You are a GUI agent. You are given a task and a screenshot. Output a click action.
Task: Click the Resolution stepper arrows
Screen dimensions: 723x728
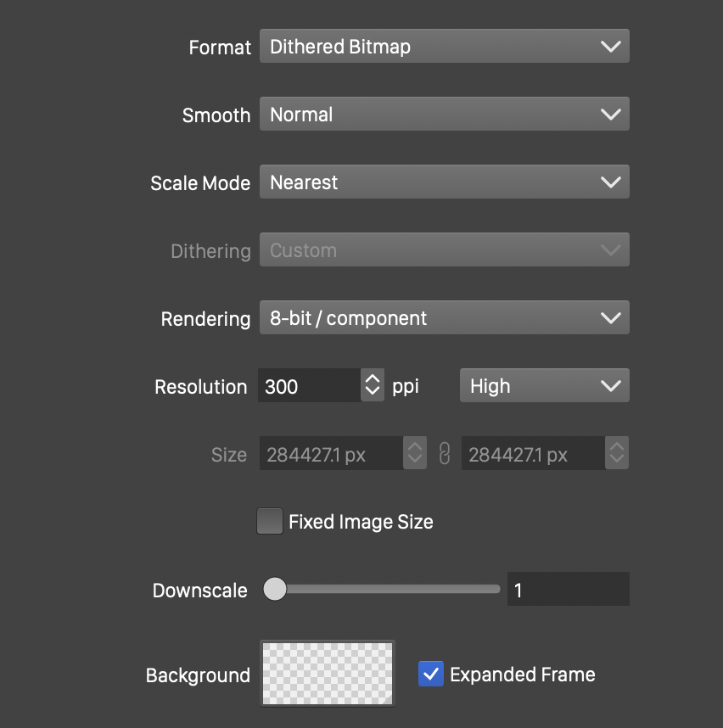point(373,386)
